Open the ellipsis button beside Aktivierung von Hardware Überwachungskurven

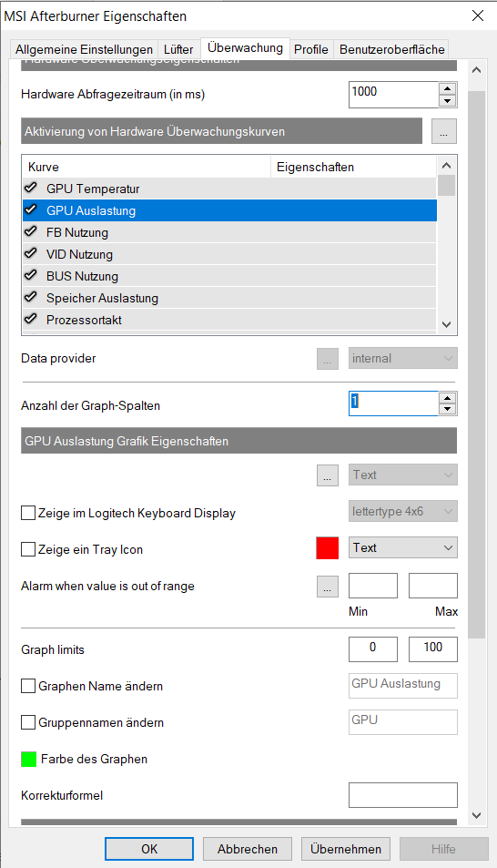[x=444, y=132]
